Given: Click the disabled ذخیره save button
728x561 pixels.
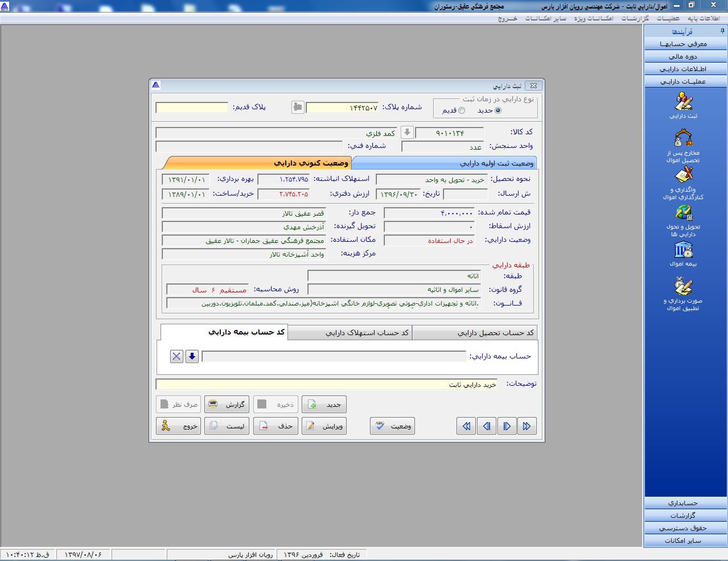Looking at the screenshot, I should pos(275,405).
